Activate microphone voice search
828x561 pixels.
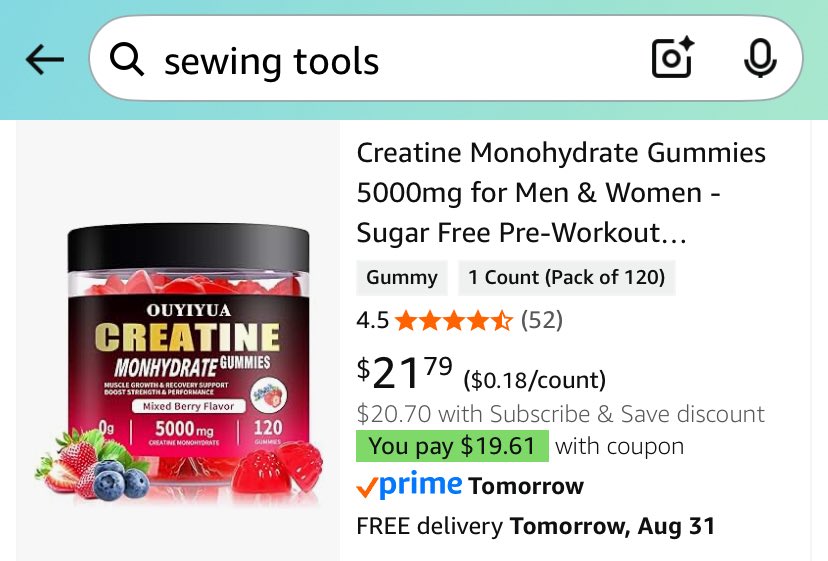[x=760, y=59]
